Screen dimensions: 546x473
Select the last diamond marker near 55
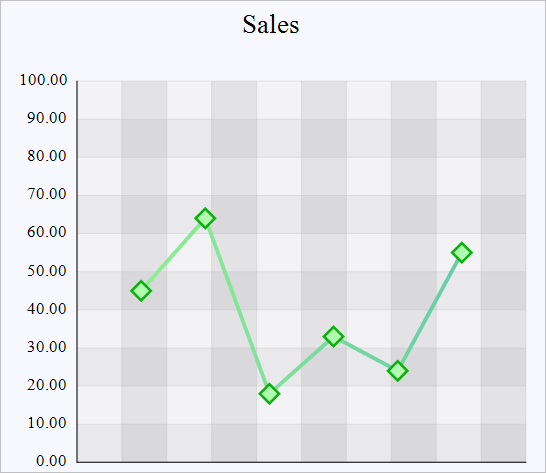point(461,253)
